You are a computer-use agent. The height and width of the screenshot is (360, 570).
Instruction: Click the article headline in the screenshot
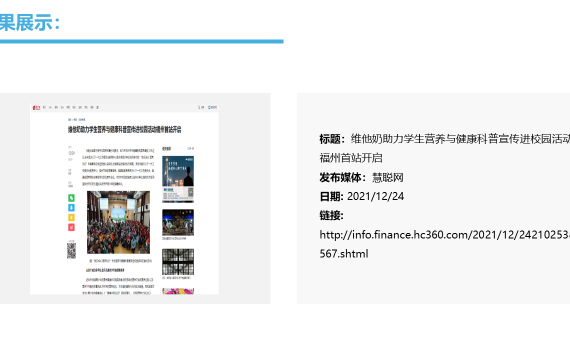click(x=124, y=129)
